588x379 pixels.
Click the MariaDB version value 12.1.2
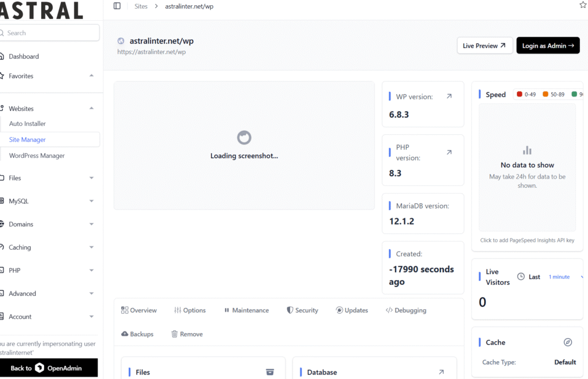[401, 221]
